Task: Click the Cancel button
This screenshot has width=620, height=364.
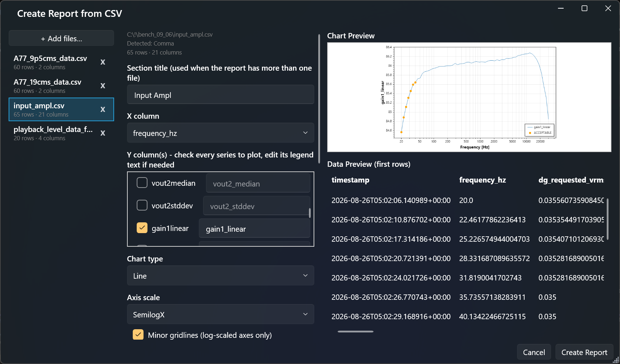Action: (534, 352)
